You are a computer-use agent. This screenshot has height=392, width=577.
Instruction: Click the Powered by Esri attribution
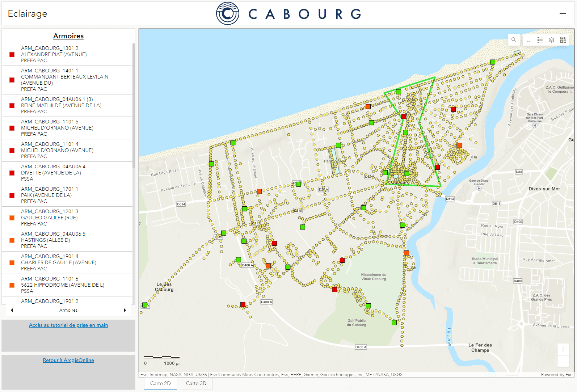click(x=557, y=375)
